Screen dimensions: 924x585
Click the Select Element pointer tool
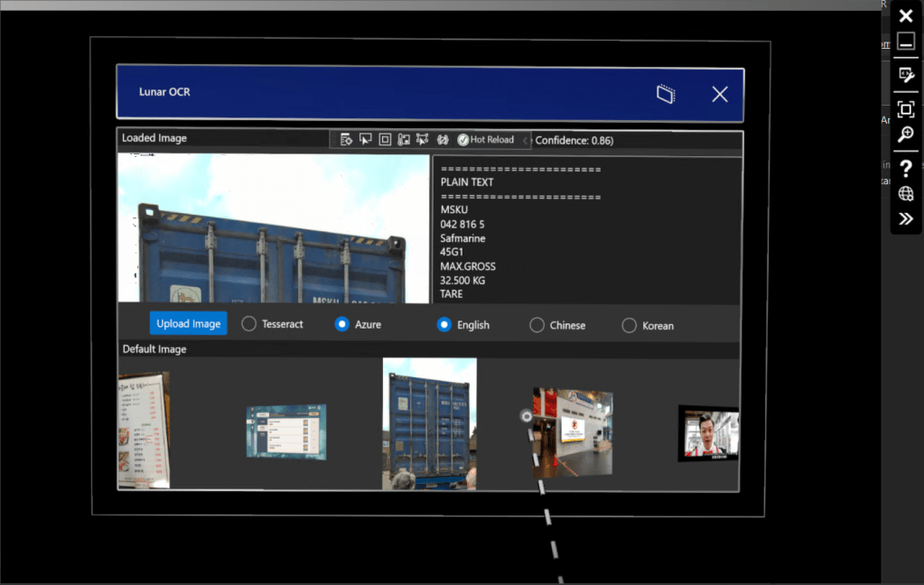[365, 140]
